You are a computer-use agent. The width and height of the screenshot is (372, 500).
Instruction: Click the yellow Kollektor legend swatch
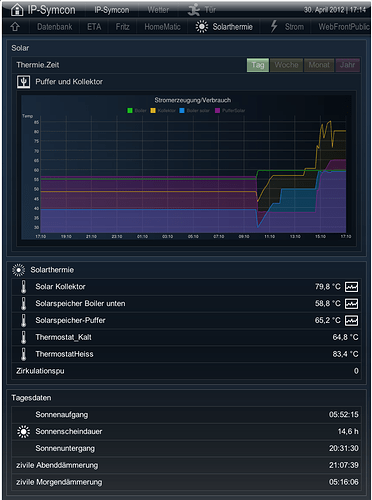[153, 110]
